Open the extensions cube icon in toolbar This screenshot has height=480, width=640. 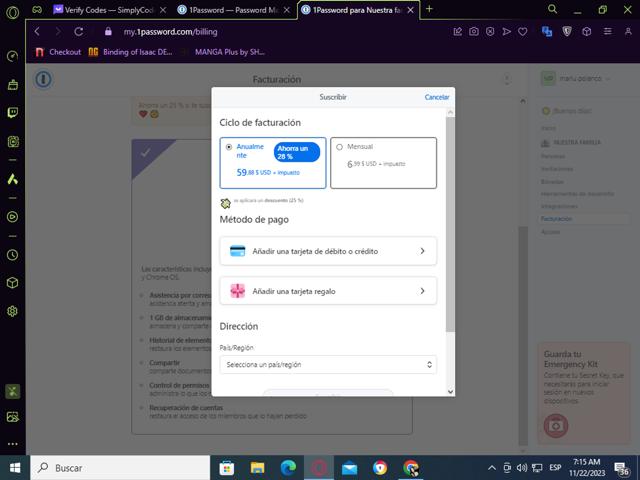point(587,31)
